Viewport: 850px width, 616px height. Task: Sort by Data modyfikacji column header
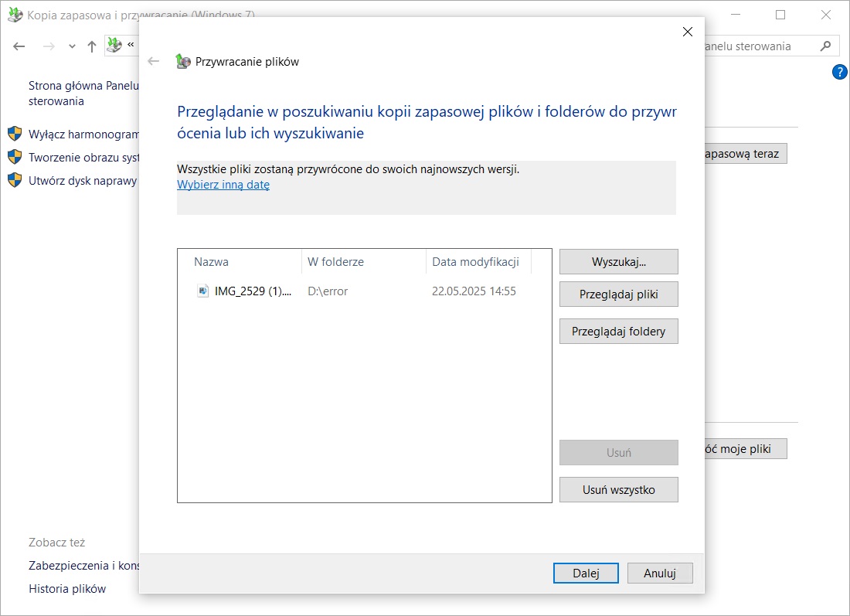(475, 262)
